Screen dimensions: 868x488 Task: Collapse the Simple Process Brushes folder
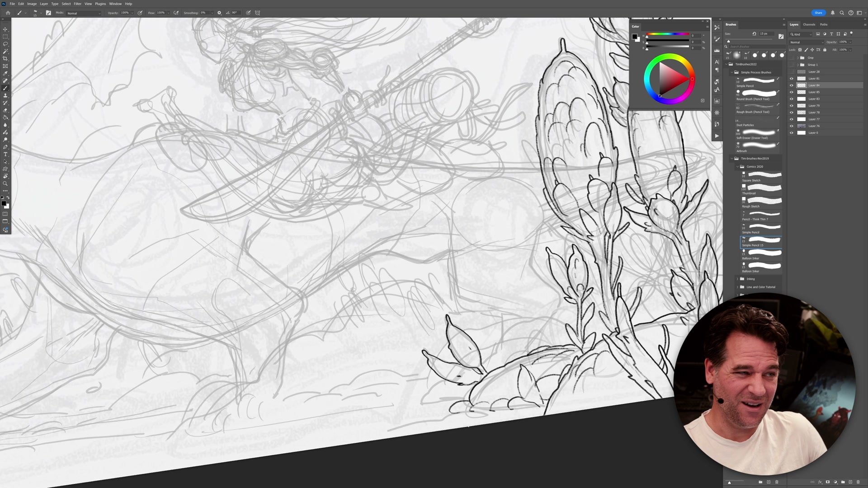732,72
